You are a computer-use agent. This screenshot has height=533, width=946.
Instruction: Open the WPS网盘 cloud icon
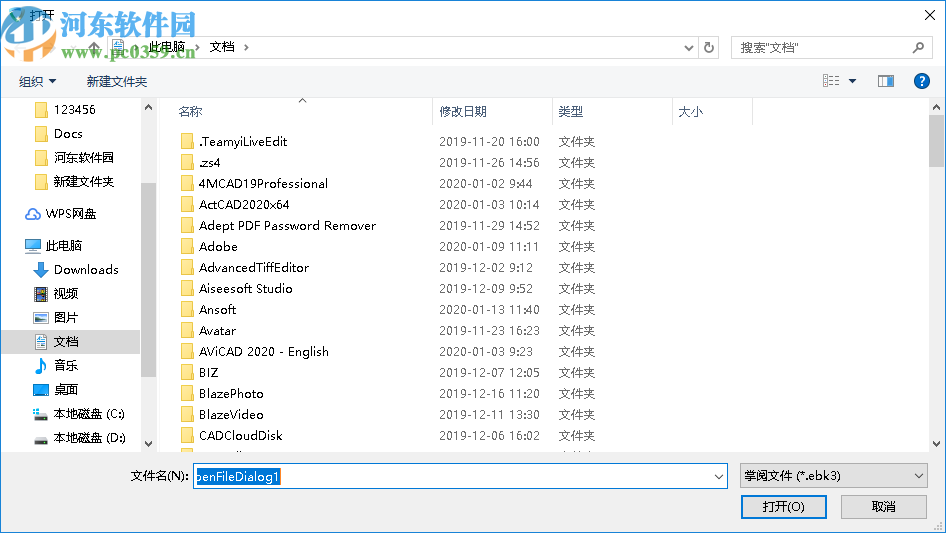coord(33,214)
